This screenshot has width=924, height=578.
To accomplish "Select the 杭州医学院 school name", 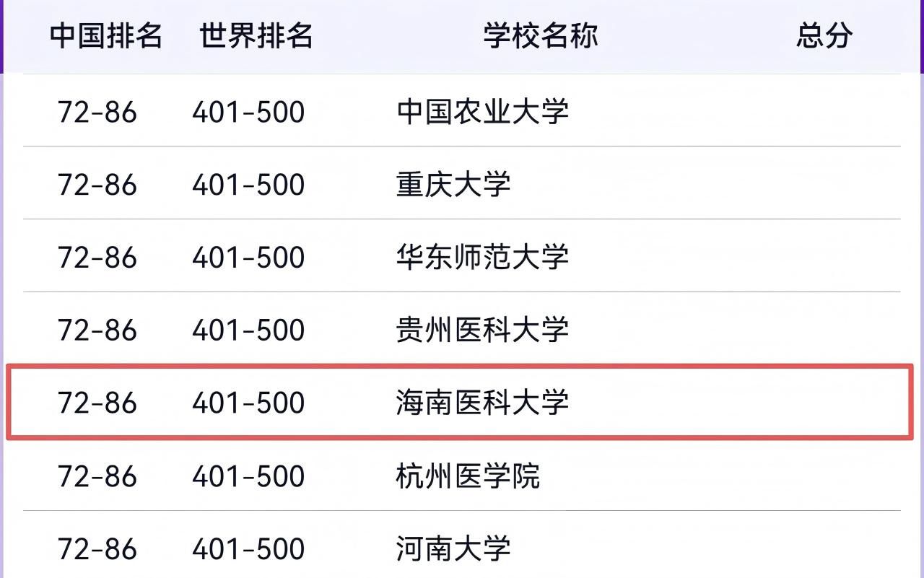I will pos(468,476).
